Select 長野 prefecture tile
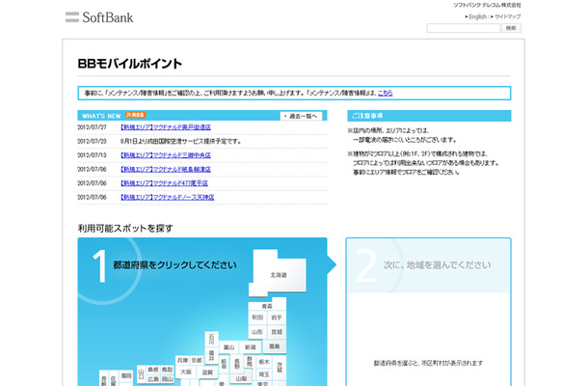 pyautogui.click(x=237, y=364)
